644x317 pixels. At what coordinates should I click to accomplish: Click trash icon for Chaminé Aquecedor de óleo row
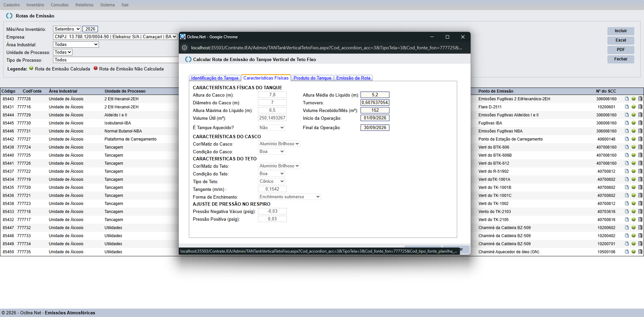tap(640, 252)
